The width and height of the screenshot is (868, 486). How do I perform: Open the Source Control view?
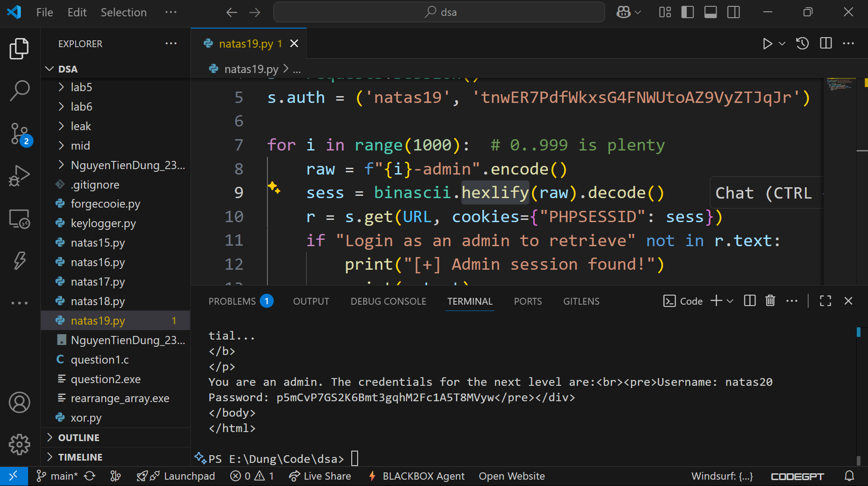click(19, 133)
